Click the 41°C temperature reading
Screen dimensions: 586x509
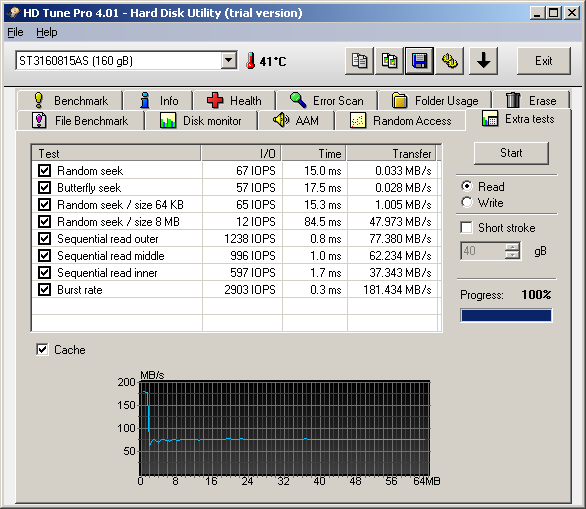273,61
